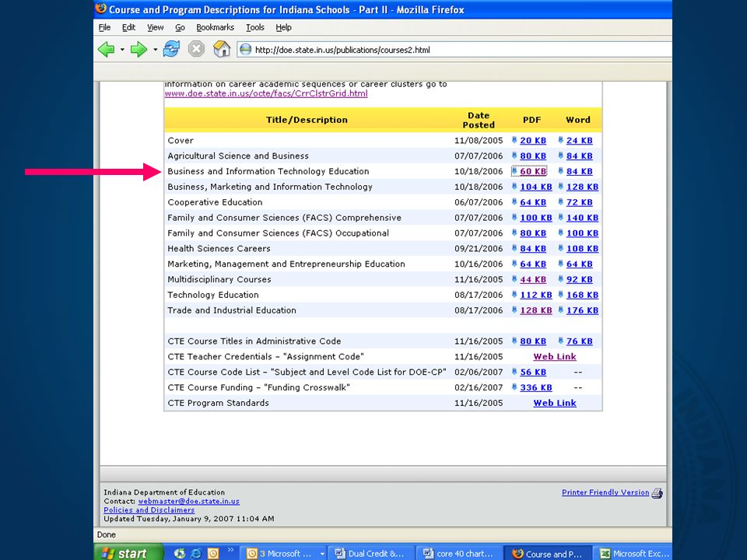Reload the page with the Refresh icon
Viewport: 747px width, 560px height.
coord(171,49)
